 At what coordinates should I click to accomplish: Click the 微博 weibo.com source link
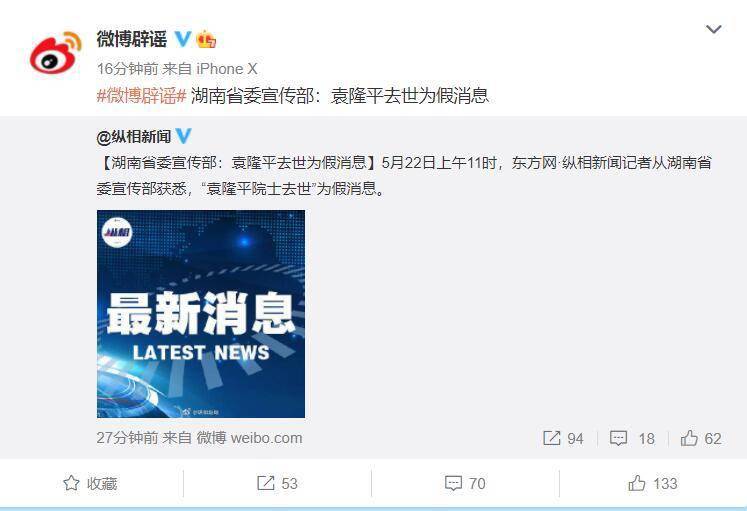250,438
